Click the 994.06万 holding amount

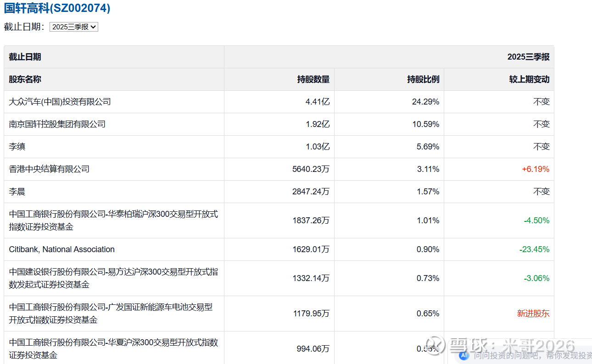313,349
